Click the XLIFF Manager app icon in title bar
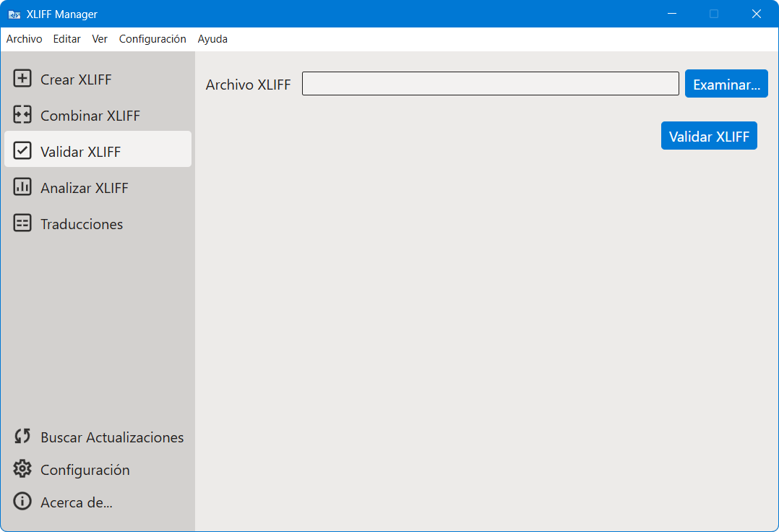This screenshot has height=532, width=779. (14, 14)
